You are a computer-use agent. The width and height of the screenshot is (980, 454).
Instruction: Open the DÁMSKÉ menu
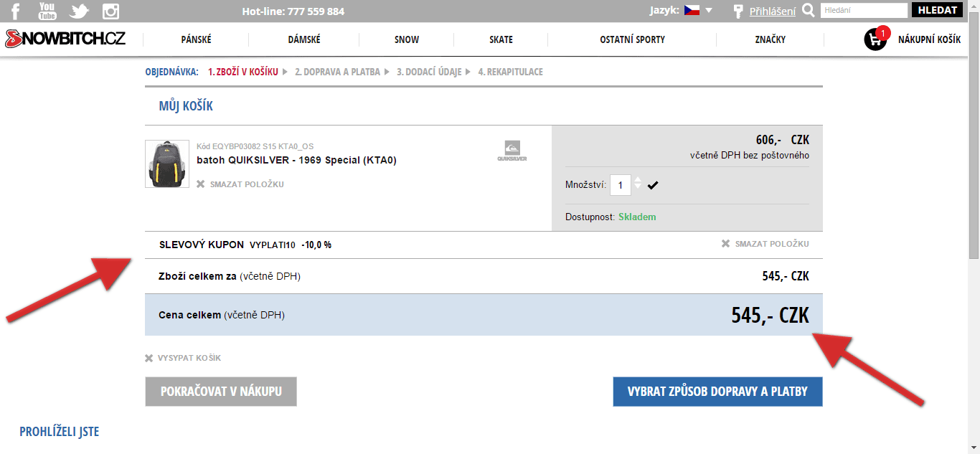[x=305, y=39]
